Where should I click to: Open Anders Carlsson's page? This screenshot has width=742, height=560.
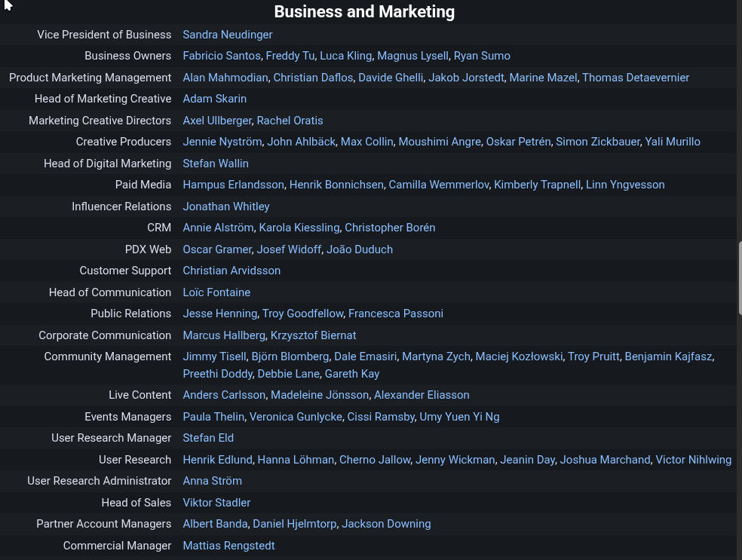click(224, 396)
